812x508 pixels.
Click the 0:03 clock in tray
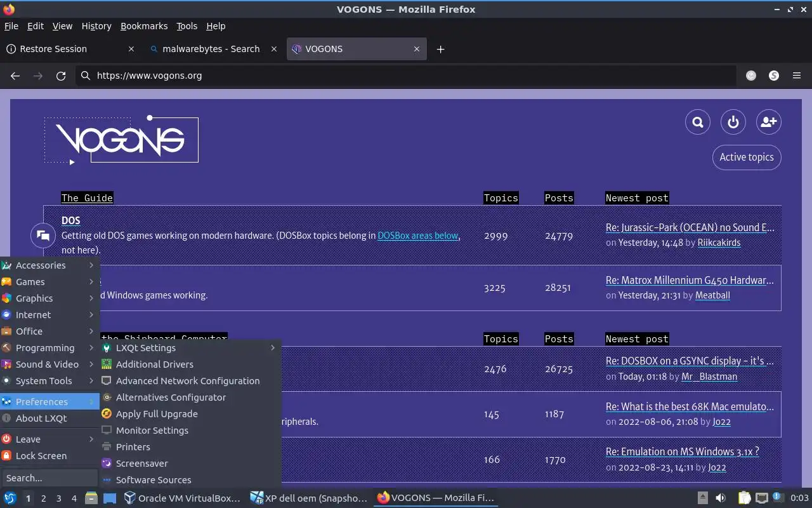[799, 498]
